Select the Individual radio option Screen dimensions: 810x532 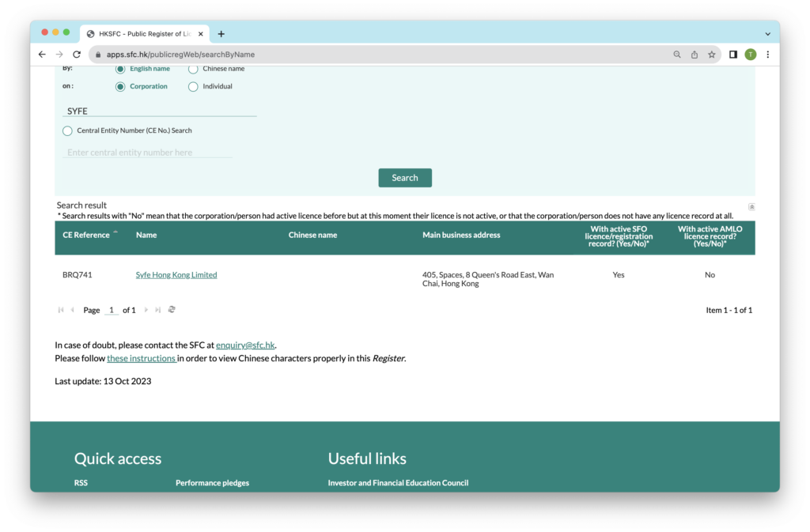pyautogui.click(x=193, y=87)
